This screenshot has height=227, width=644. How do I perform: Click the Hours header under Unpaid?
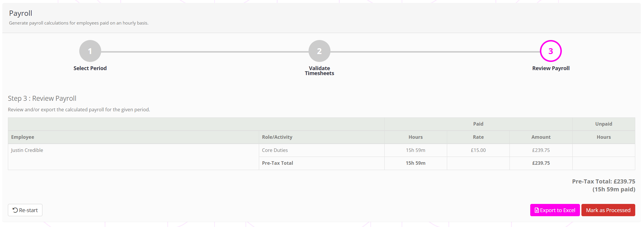604,137
